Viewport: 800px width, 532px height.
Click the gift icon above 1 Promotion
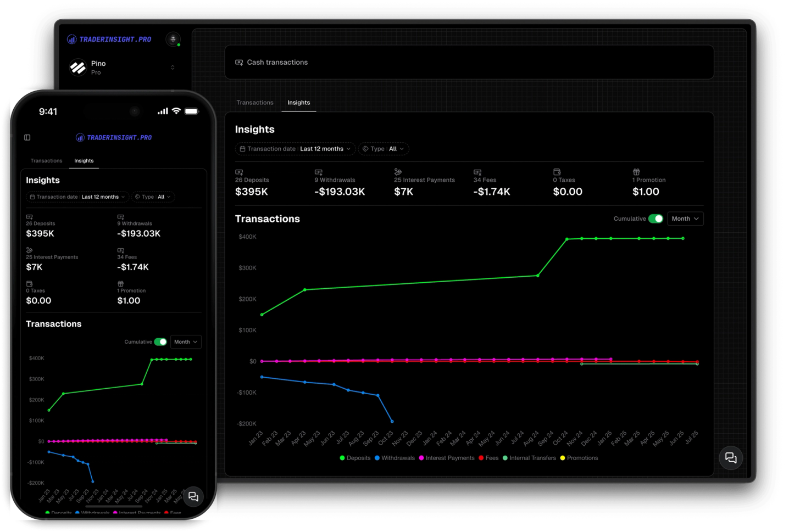click(x=637, y=171)
